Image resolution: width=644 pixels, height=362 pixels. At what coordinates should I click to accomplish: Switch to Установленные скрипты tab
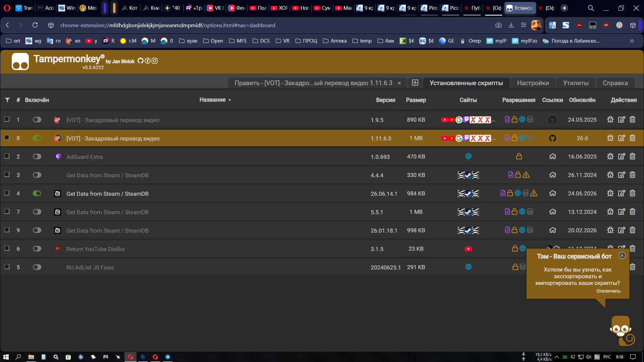[466, 83]
